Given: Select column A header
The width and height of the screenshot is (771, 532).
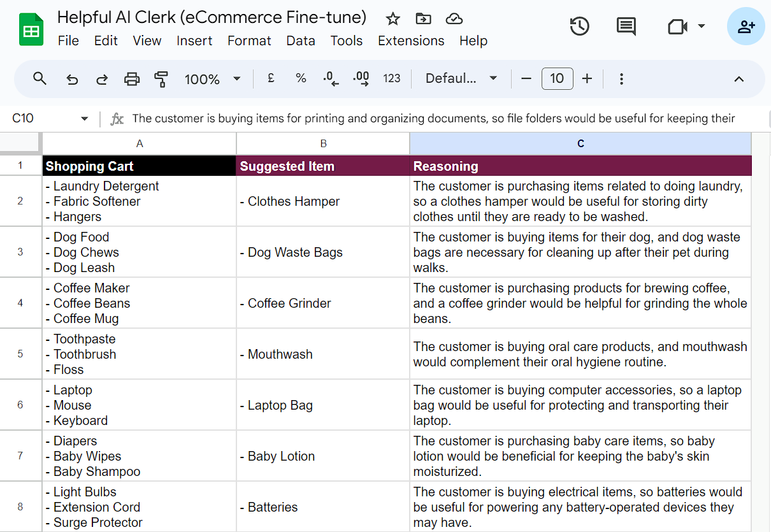Looking at the screenshot, I should tap(140, 143).
